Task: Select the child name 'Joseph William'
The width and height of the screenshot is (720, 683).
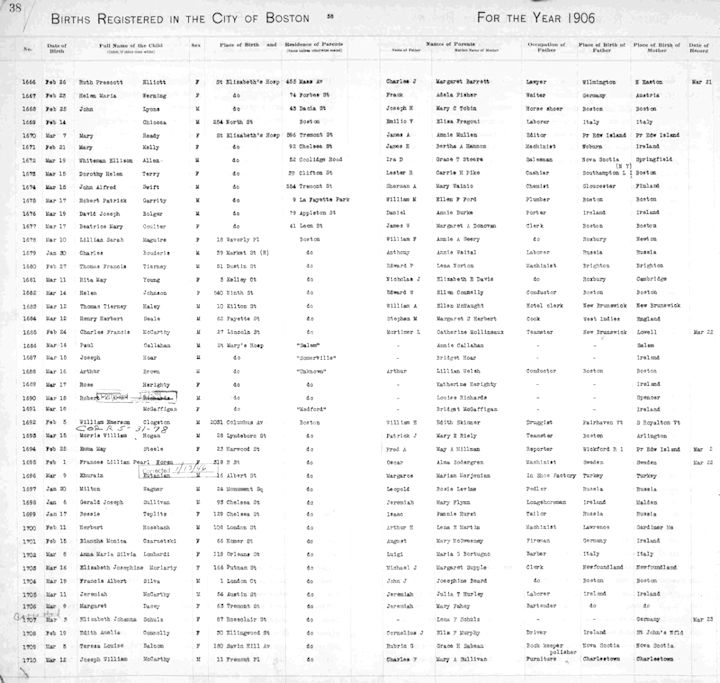Action: pyautogui.click(x=103, y=660)
